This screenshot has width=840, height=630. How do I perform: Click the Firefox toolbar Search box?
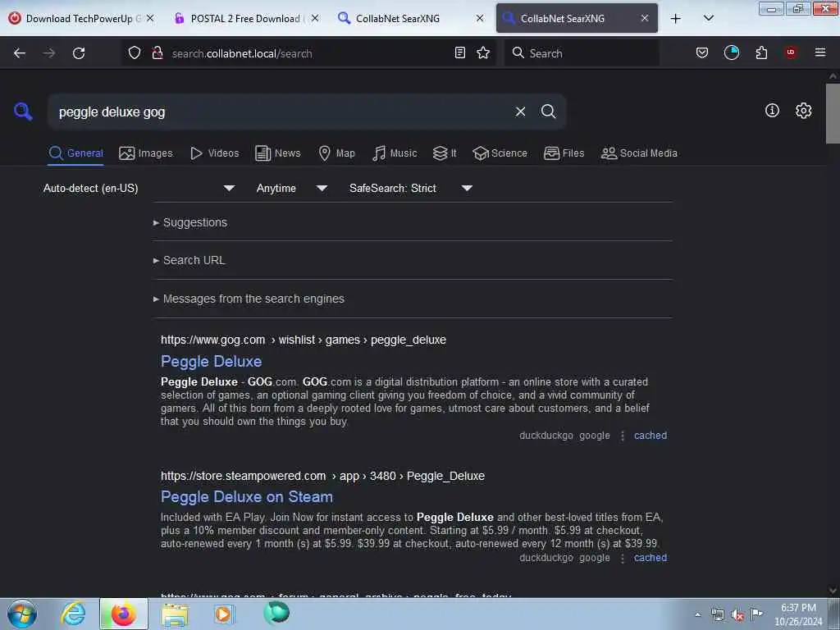pos(582,53)
